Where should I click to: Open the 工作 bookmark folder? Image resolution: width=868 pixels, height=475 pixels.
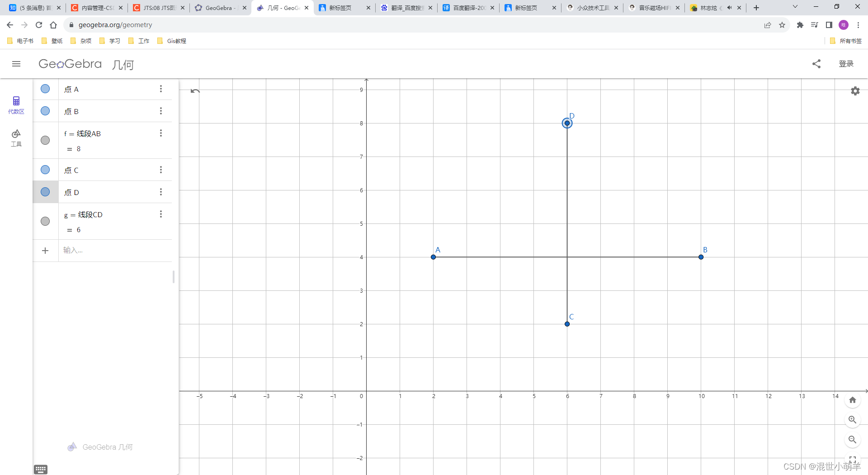(x=139, y=41)
